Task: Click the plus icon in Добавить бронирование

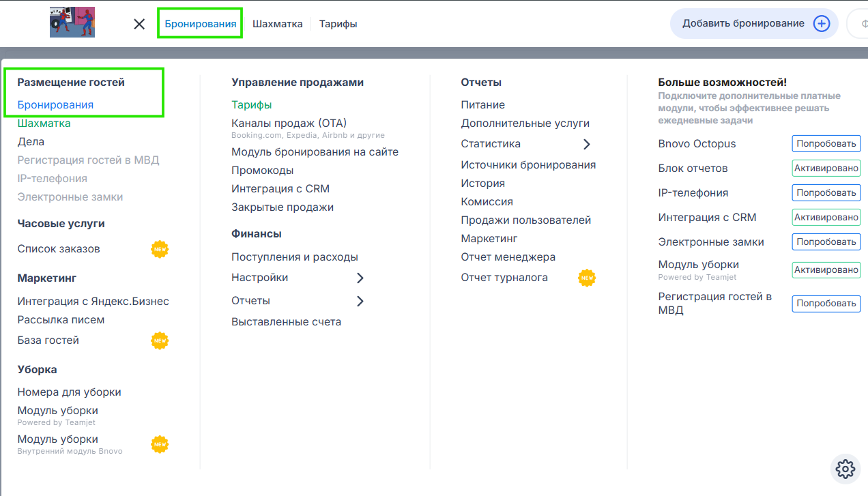Action: tap(822, 24)
